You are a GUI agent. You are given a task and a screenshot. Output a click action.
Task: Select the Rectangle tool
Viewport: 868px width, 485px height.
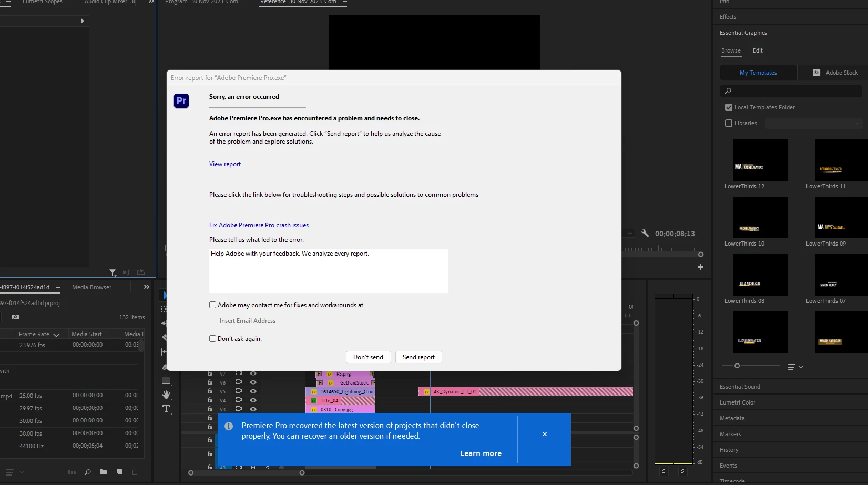pyautogui.click(x=166, y=380)
